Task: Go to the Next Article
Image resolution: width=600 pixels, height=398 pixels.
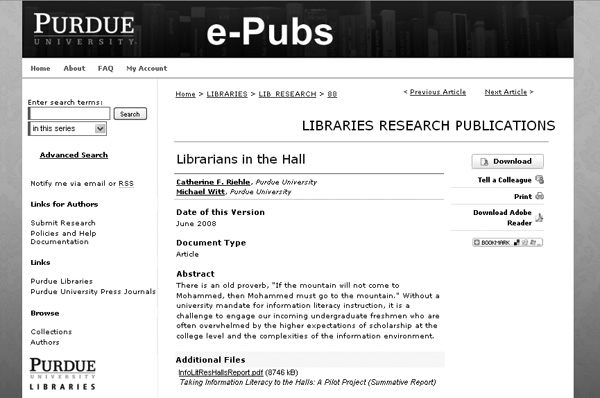Action: 506,92
